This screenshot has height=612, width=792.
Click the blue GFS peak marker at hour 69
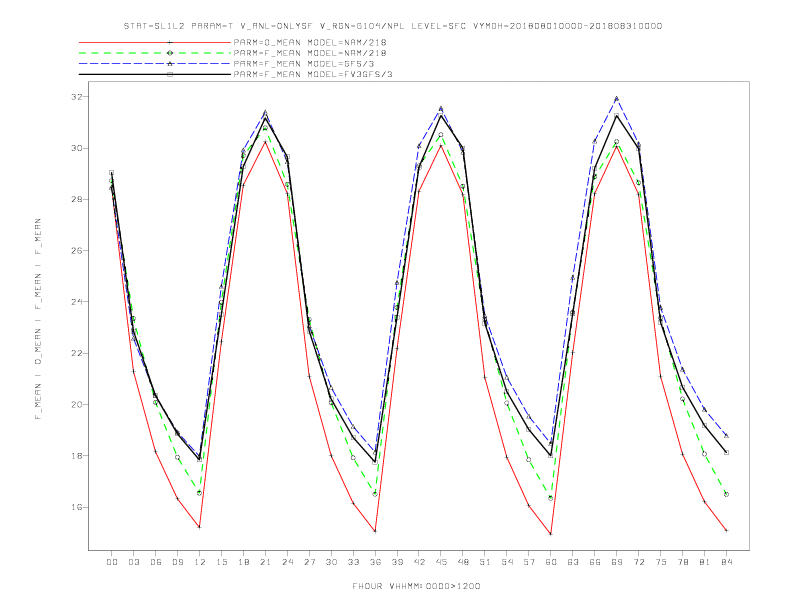point(617,98)
